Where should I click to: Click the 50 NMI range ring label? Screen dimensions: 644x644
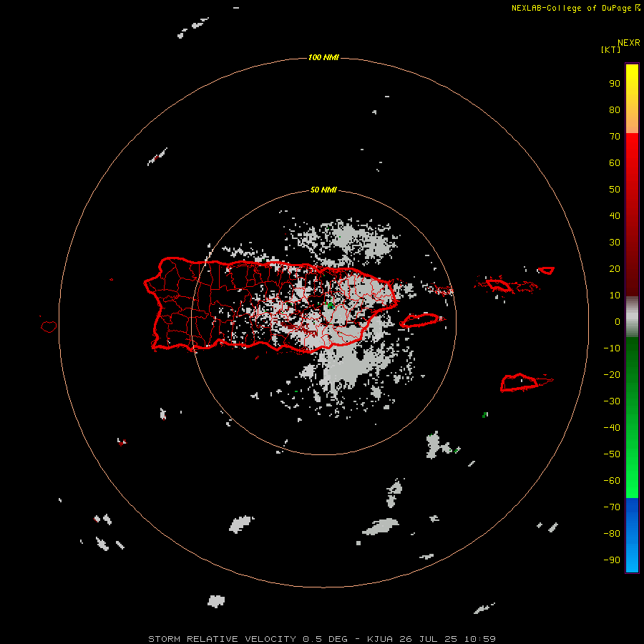click(323, 190)
